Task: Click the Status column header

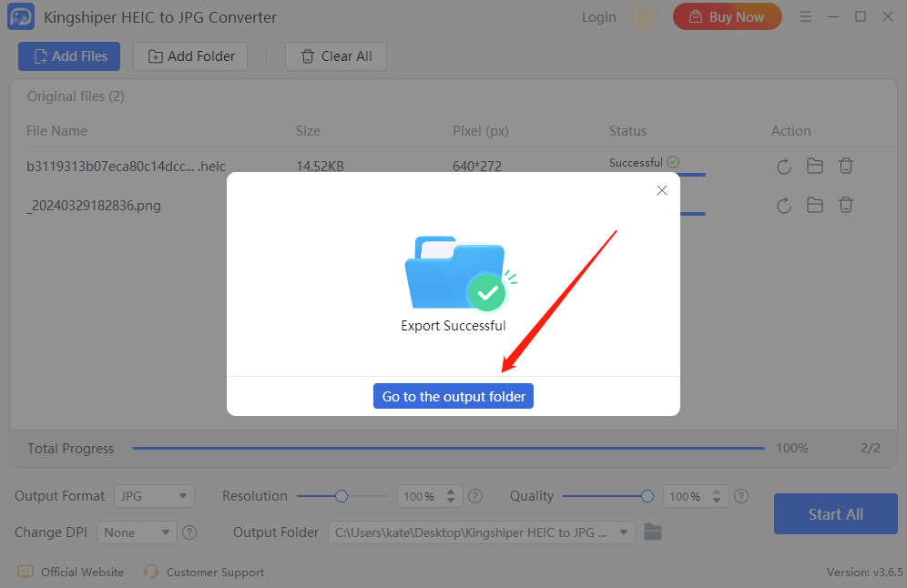Action: [x=627, y=131]
